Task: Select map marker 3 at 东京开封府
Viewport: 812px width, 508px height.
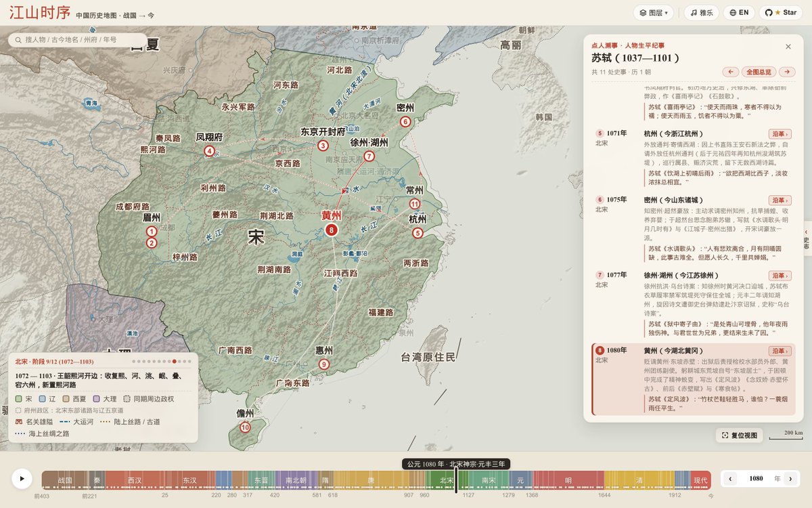Action: (323, 146)
